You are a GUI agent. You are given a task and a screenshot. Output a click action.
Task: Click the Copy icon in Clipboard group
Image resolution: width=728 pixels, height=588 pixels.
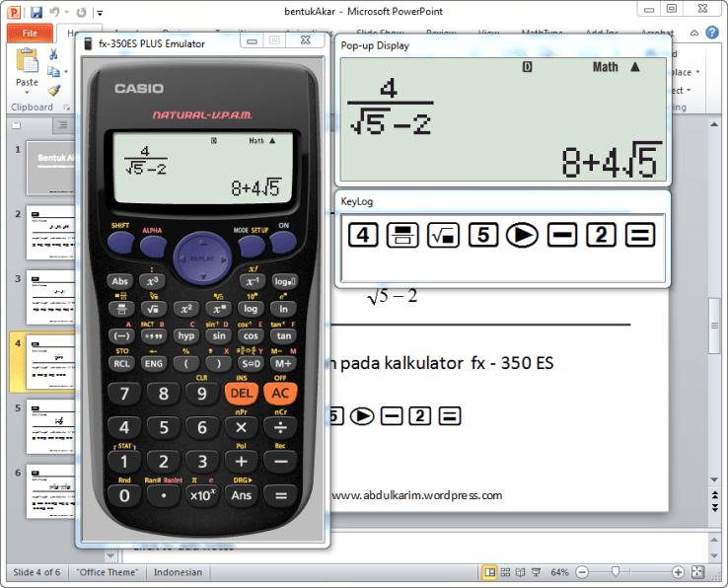pyautogui.click(x=54, y=71)
